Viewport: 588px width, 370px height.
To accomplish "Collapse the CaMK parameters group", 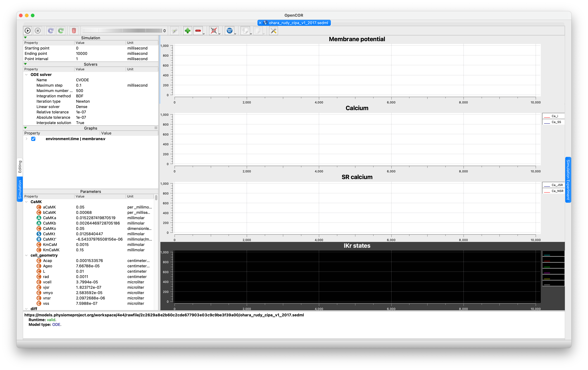I will point(27,202).
